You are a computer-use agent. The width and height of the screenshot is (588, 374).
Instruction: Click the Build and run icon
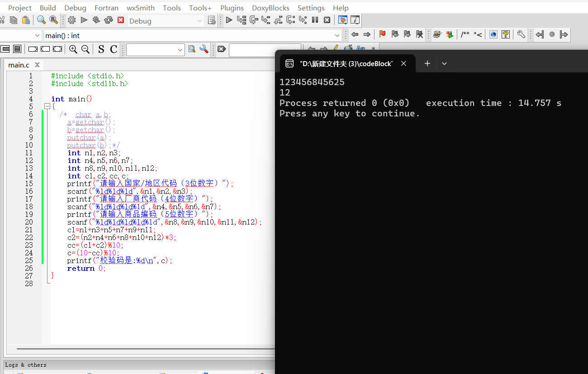click(96, 20)
